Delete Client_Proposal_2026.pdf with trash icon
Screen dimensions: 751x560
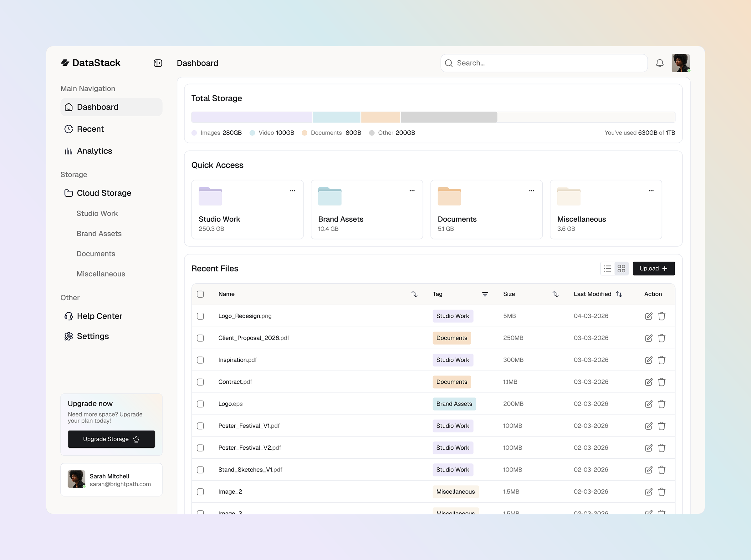[662, 338]
